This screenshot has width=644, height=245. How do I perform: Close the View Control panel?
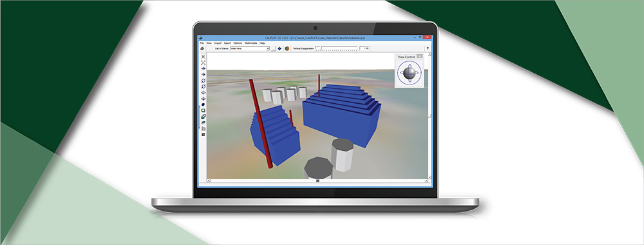[419, 56]
